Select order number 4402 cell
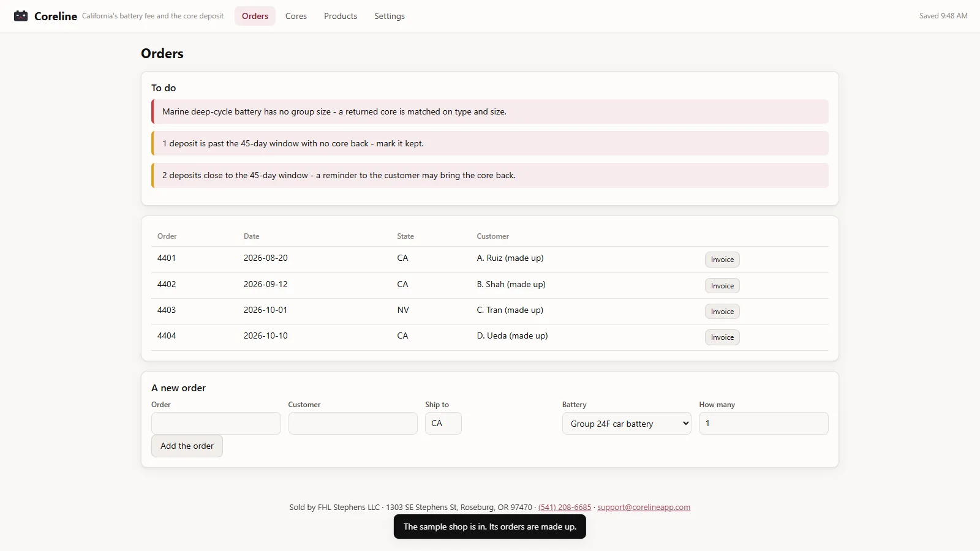This screenshot has width=980, height=551. [x=167, y=284]
